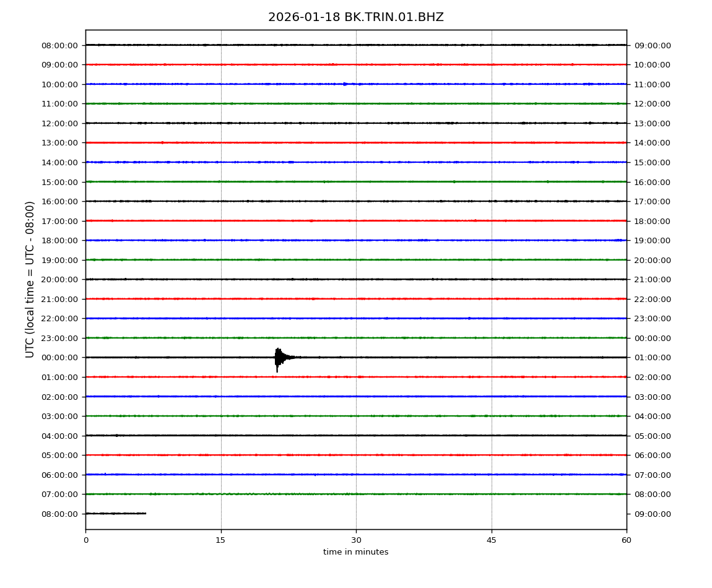
Task: Click the plot title BK.TRIN.01.BHZ
Action: click(x=355, y=17)
